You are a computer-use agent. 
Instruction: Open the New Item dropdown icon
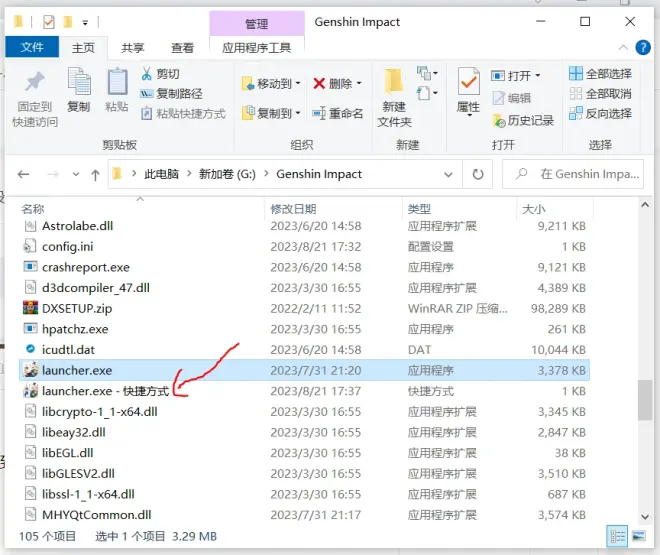[427, 73]
